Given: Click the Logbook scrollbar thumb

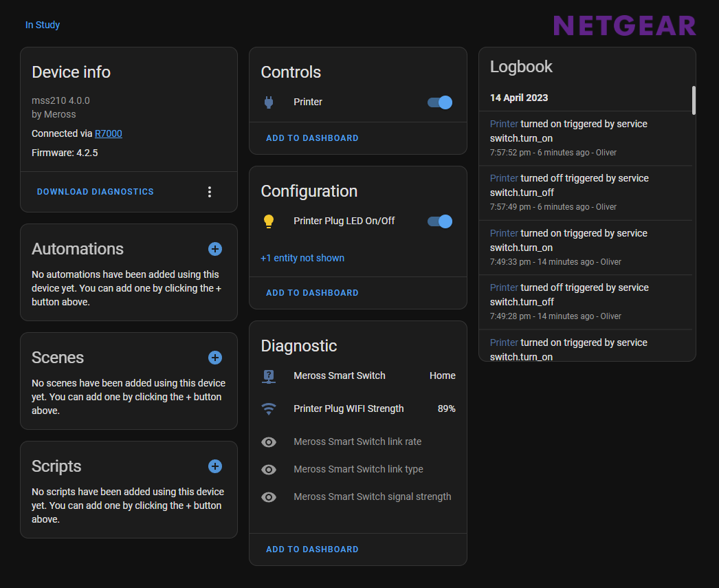Looking at the screenshot, I should pos(694,100).
